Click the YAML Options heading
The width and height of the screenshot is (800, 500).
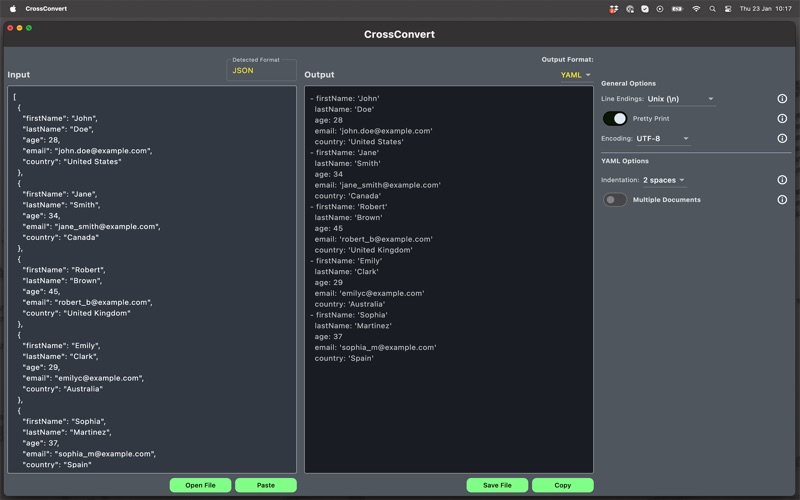pos(624,161)
